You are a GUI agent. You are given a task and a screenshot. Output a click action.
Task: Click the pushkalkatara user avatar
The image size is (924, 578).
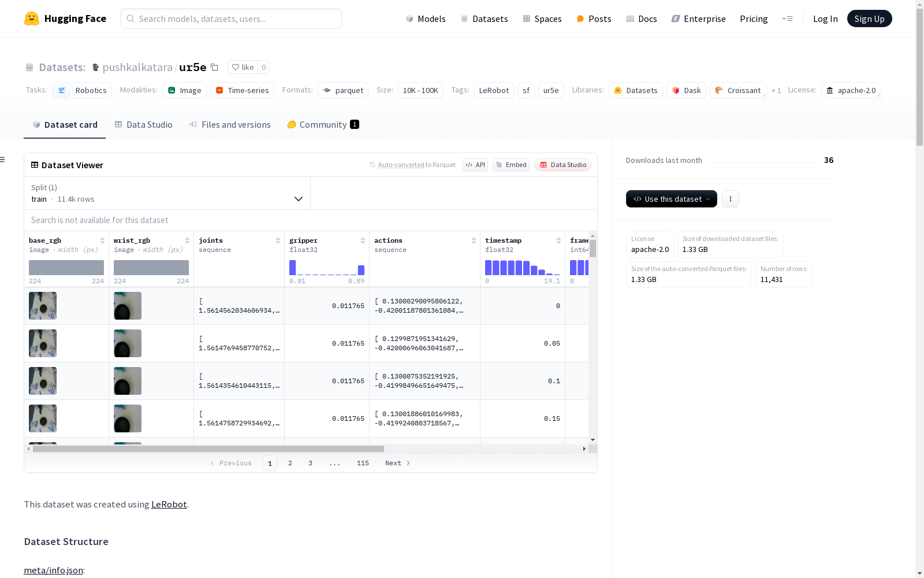96,68
